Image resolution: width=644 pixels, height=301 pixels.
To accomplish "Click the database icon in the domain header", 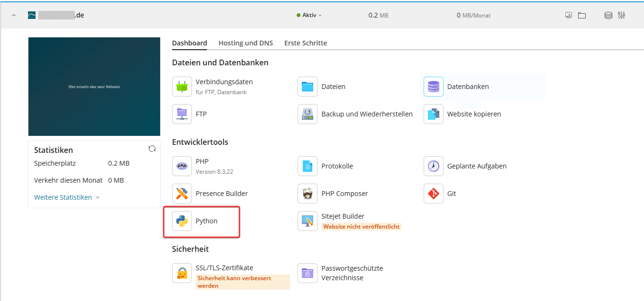I will pos(608,15).
